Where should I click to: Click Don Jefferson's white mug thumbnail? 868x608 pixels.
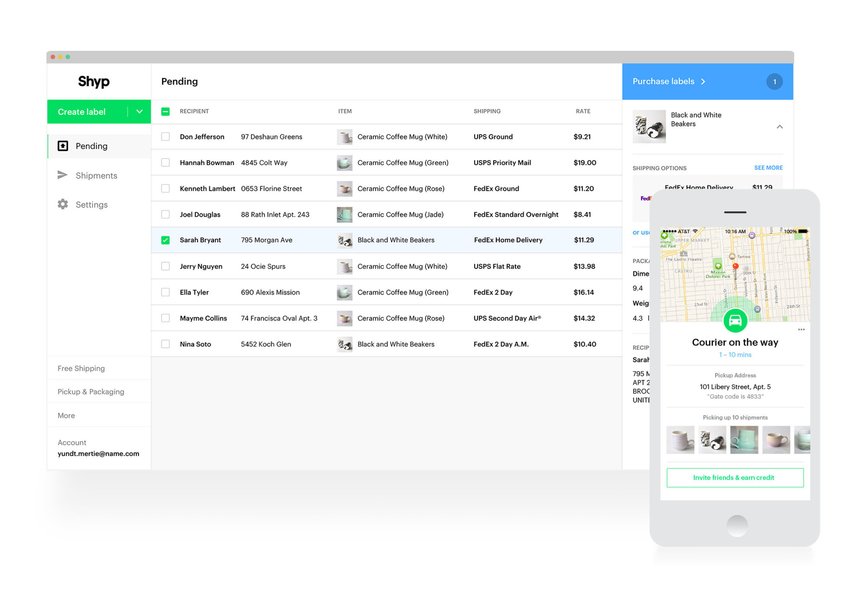[x=345, y=137]
